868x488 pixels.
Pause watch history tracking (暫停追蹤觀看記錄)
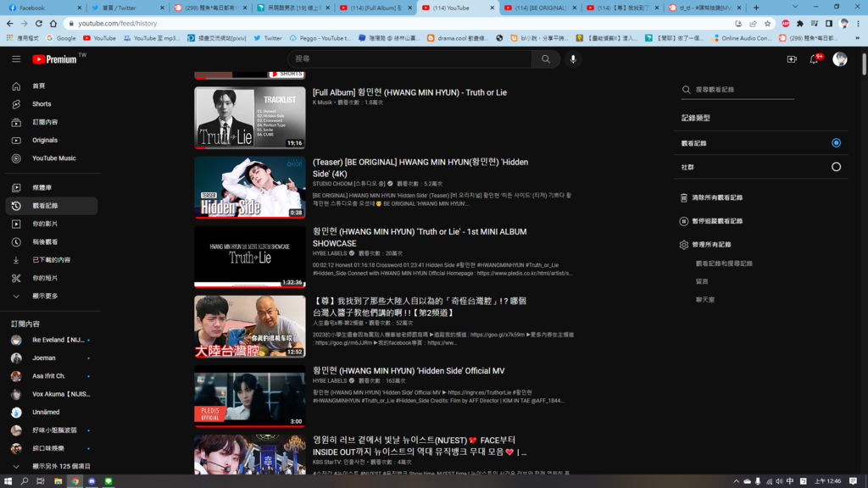[x=711, y=221]
